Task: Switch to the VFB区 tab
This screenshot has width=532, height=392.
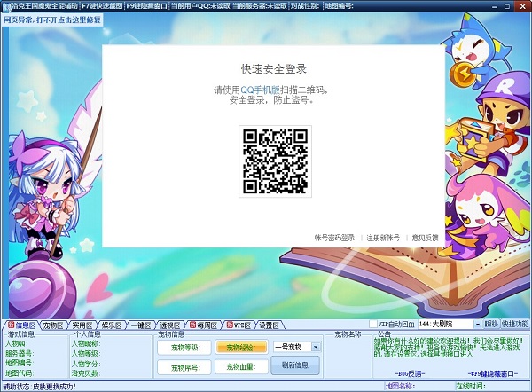Action: pyautogui.click(x=239, y=325)
